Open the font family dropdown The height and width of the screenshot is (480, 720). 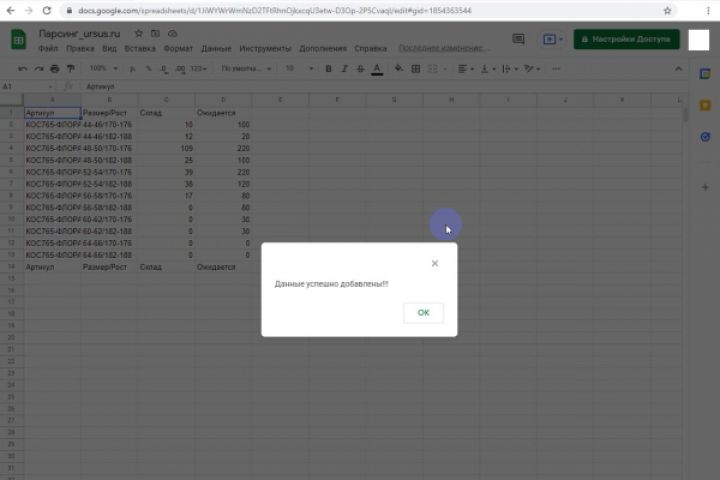tap(246, 69)
